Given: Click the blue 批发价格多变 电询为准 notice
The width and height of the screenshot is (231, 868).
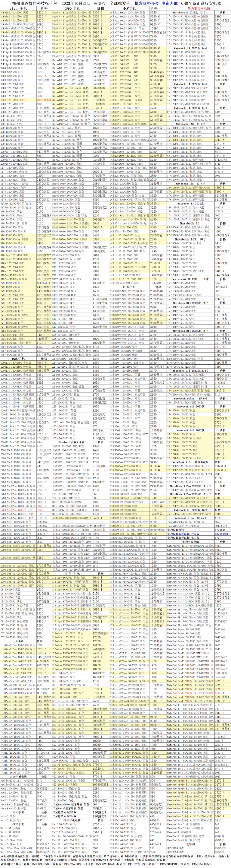Looking at the screenshot, I should coord(156,3).
